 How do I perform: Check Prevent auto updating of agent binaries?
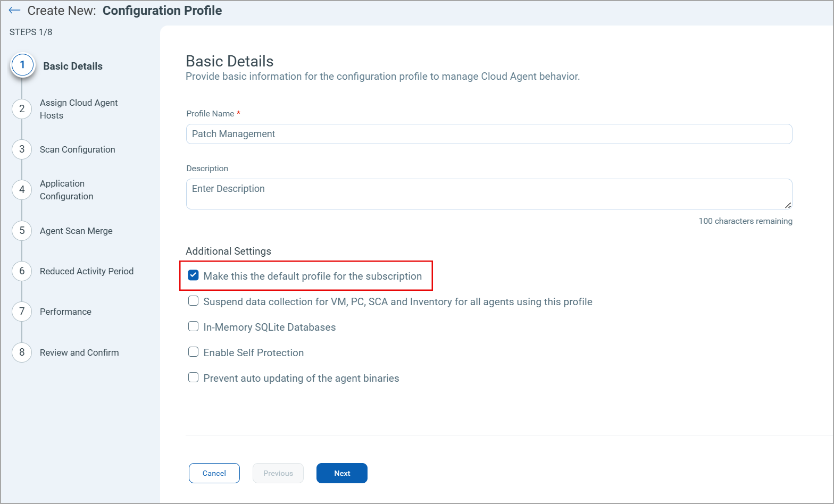194,377
